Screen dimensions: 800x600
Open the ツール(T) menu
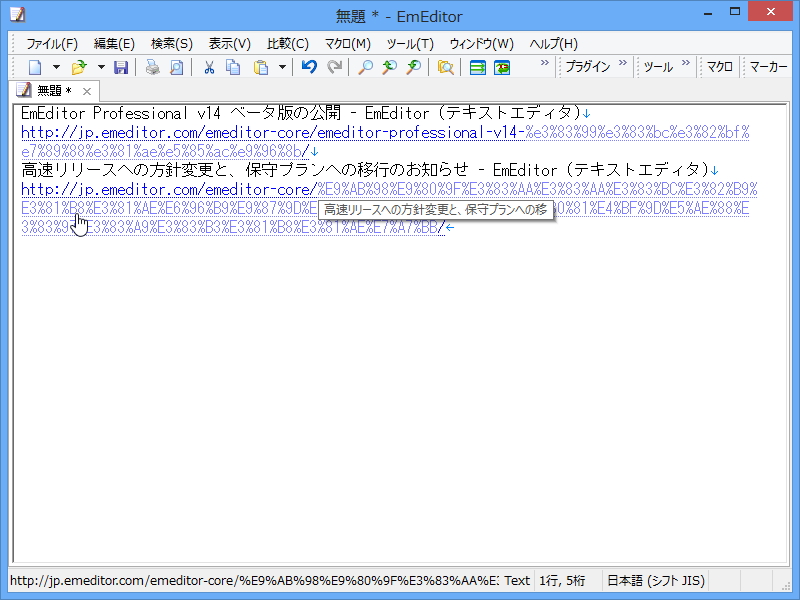(410, 44)
